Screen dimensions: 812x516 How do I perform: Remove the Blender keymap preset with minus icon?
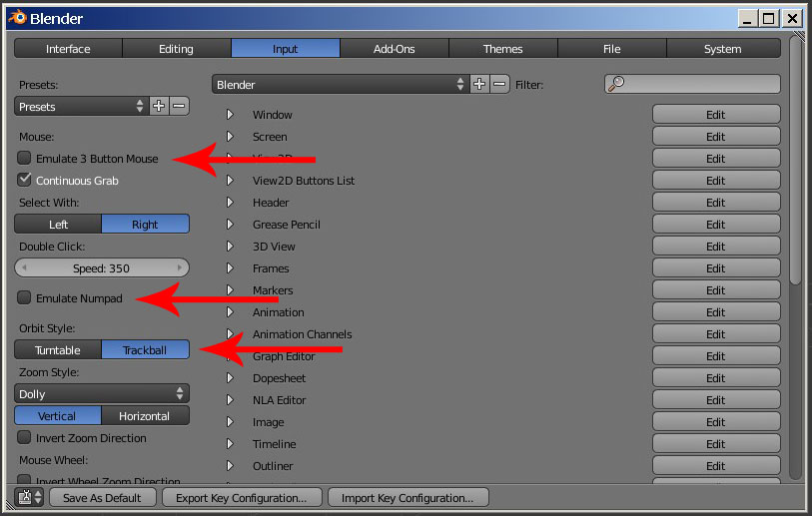[499, 85]
